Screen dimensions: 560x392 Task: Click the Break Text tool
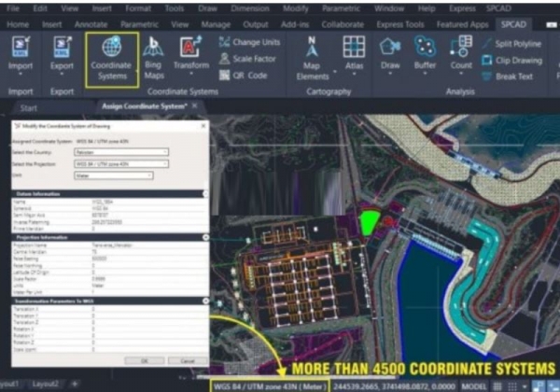[x=507, y=77]
